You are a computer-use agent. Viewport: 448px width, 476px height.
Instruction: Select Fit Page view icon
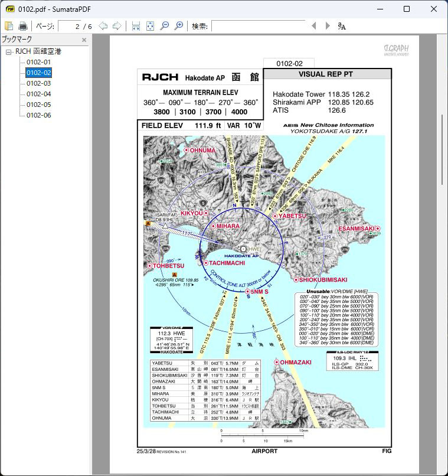point(150,26)
